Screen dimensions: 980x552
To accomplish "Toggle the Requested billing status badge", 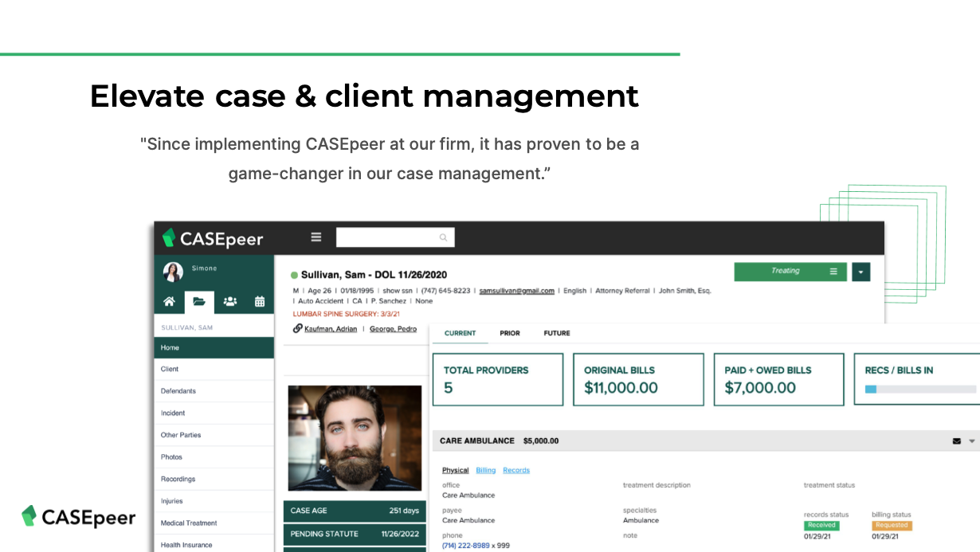I will coord(892,525).
